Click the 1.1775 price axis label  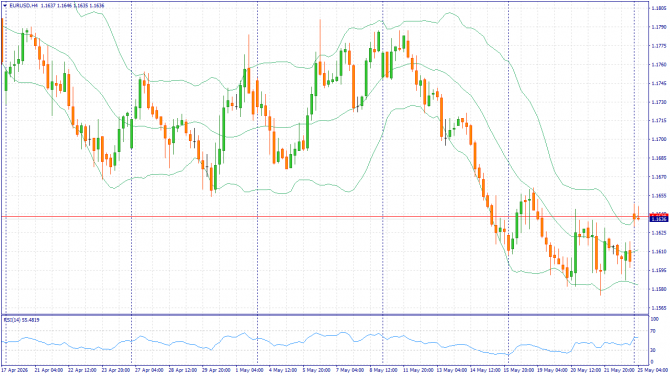(x=658, y=46)
